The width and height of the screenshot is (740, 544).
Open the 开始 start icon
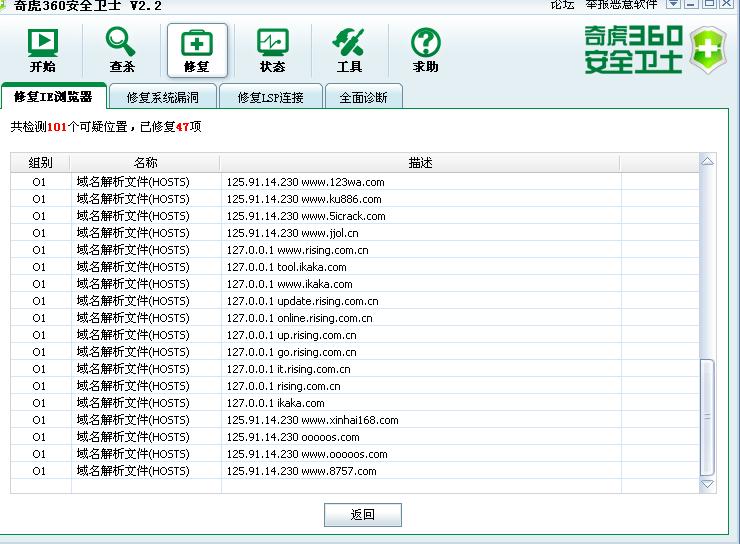pyautogui.click(x=42, y=50)
